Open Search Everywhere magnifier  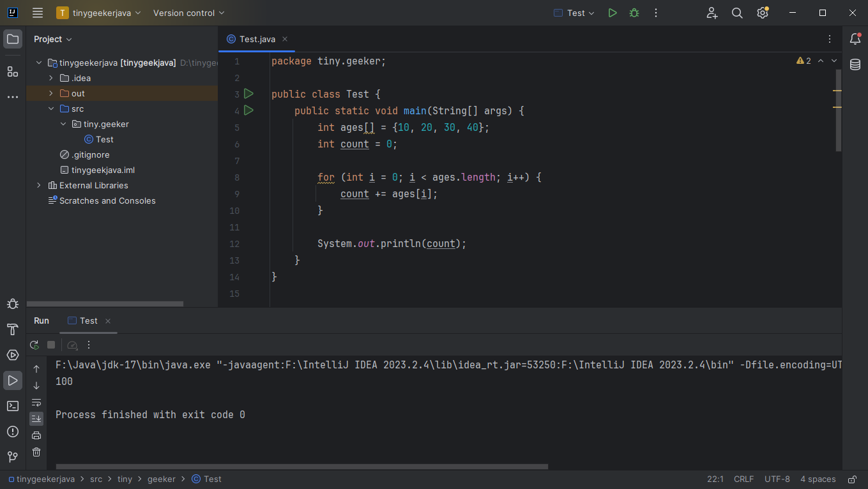pos(737,13)
